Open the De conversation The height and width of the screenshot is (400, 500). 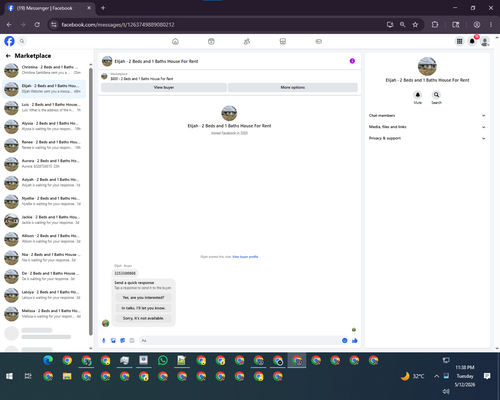pyautogui.click(x=44, y=276)
